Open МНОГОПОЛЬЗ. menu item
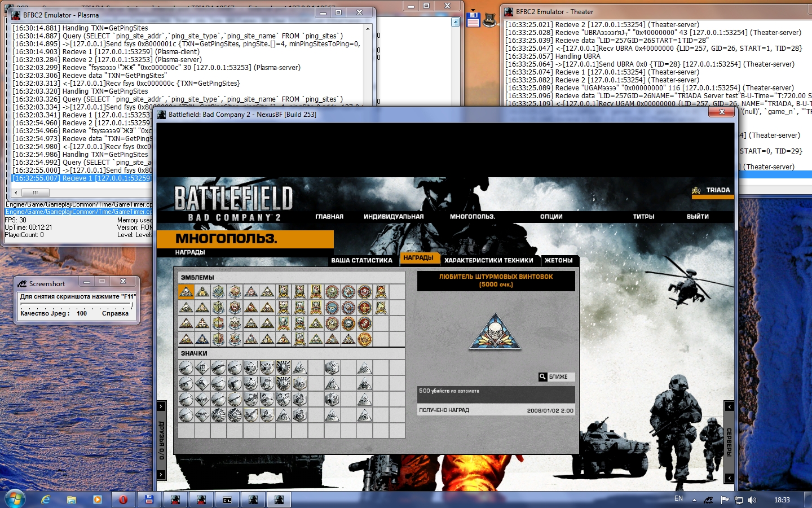 pos(473,216)
